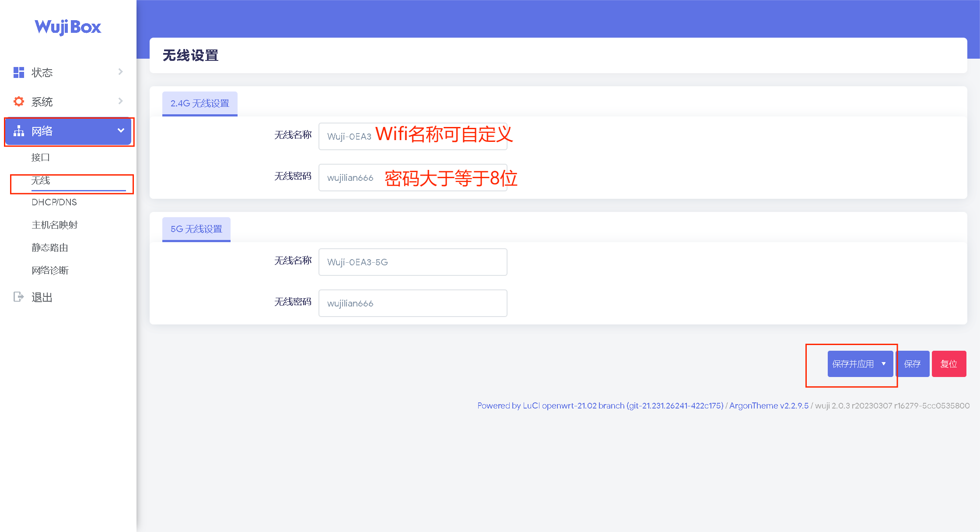This screenshot has height=532, width=980.
Task: Click the orange system gear icon
Action: 19,102
